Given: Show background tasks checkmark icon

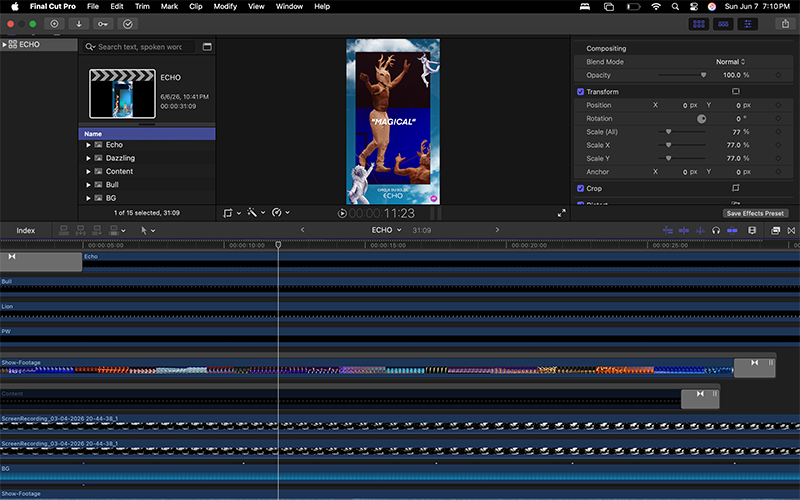Looking at the screenshot, I should coord(128,24).
